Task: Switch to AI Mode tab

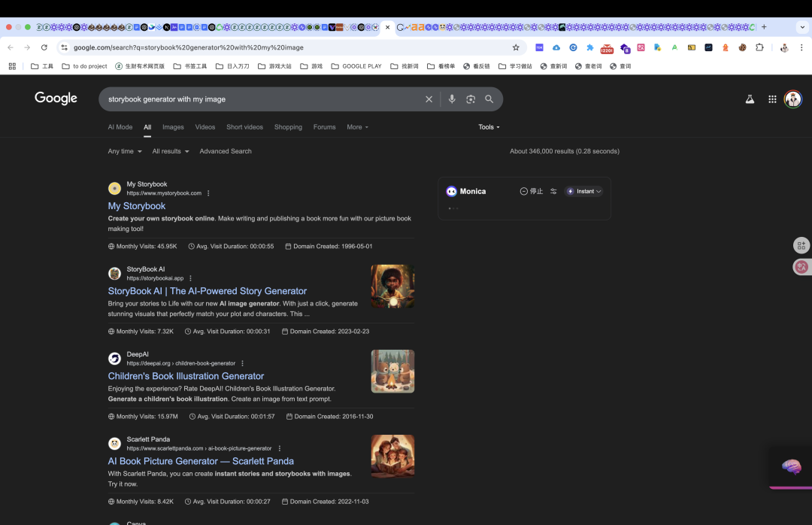Action: [120, 127]
